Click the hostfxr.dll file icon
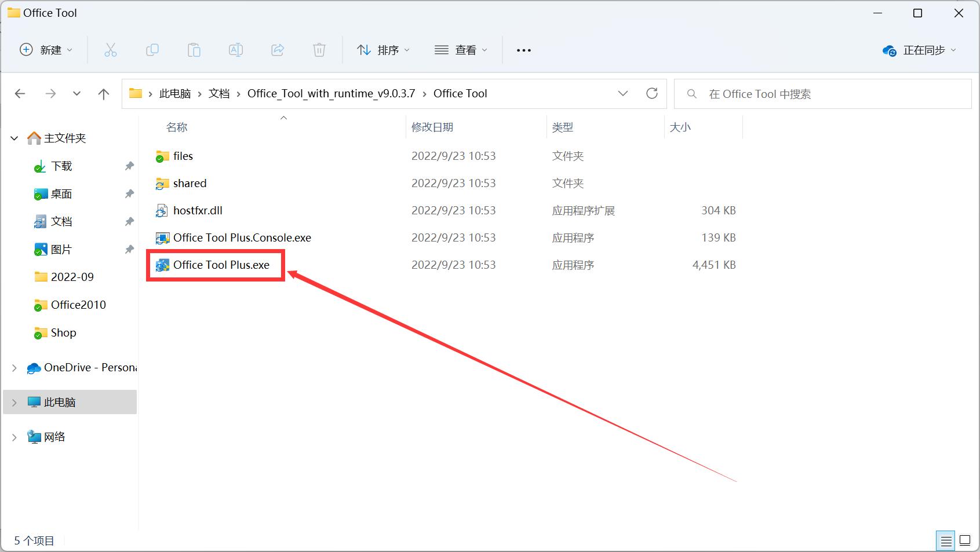The height and width of the screenshot is (552, 980). coord(162,211)
